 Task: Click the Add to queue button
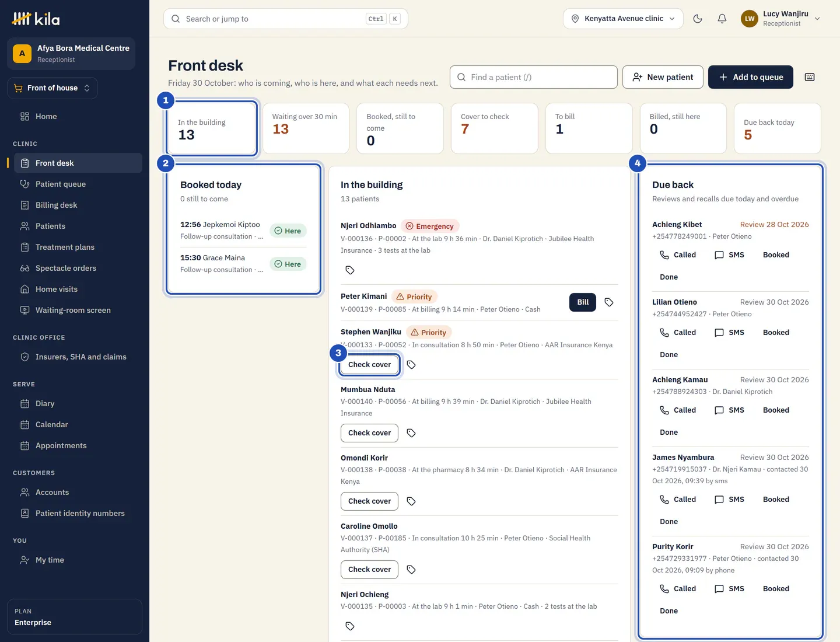click(750, 77)
